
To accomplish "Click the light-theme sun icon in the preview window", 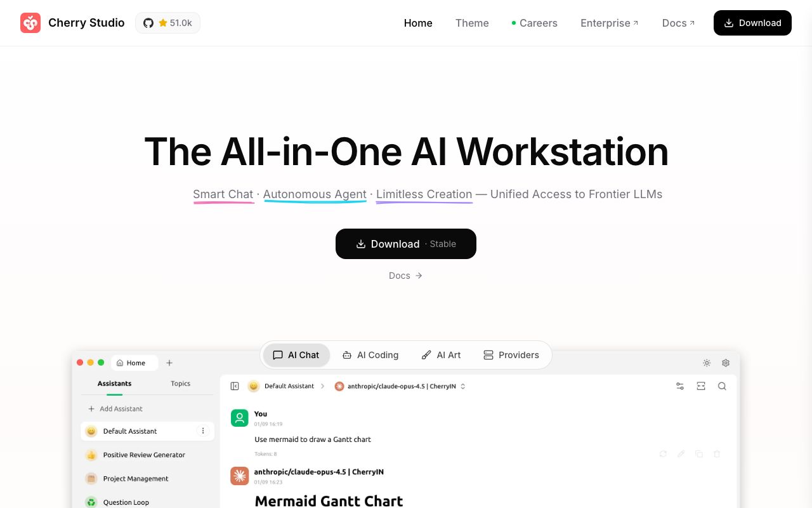I will point(707,363).
